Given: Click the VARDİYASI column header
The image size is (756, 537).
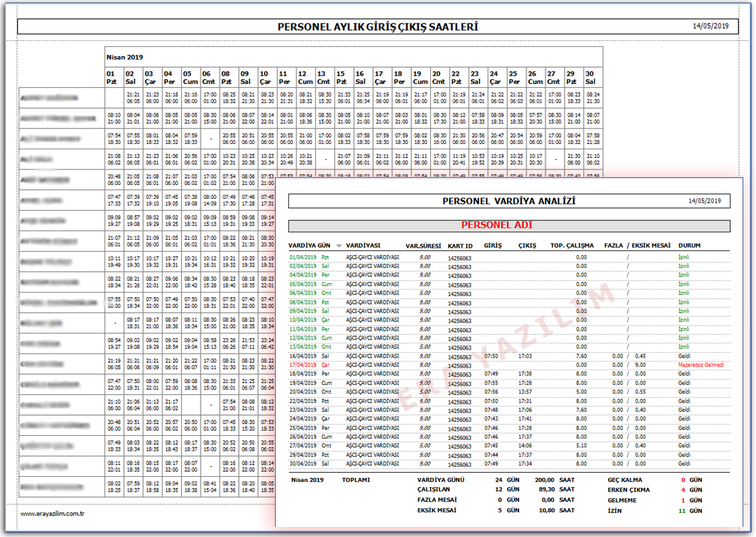Looking at the screenshot, I should tap(364, 246).
